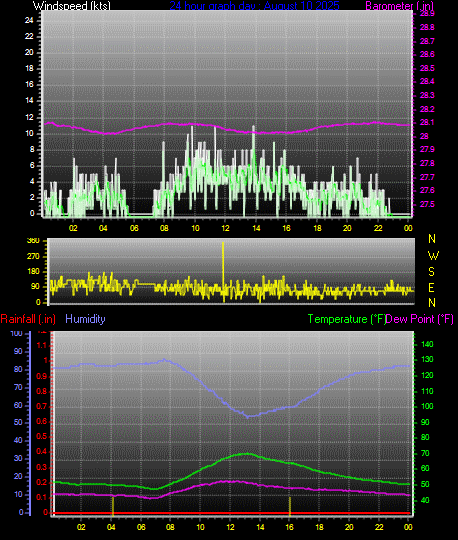
Task: Click the 180 label on the wind direction axis
Action: point(33,271)
